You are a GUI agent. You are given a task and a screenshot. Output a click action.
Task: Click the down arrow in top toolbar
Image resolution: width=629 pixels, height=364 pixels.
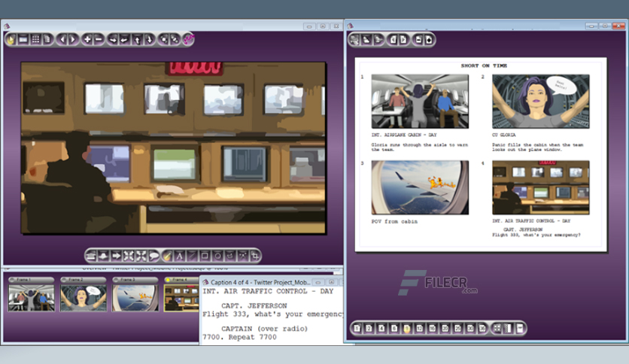149,39
